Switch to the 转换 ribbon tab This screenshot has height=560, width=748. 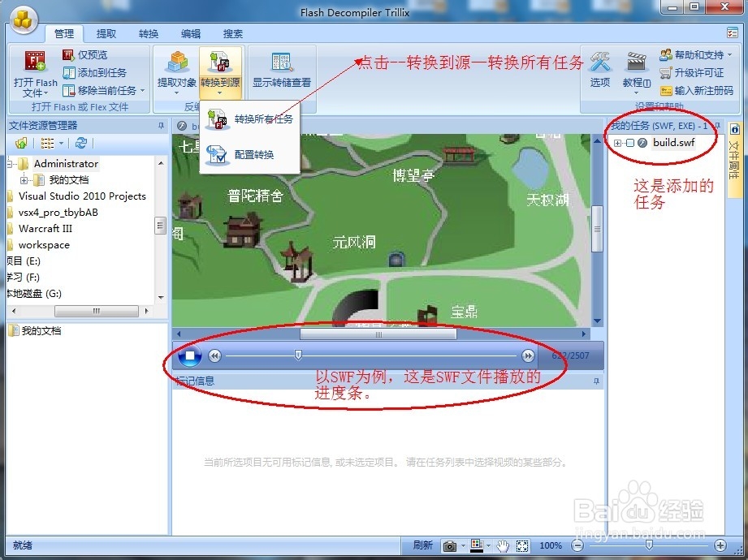click(149, 34)
